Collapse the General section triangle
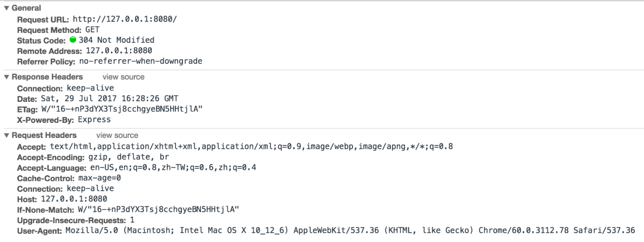 tap(6, 8)
